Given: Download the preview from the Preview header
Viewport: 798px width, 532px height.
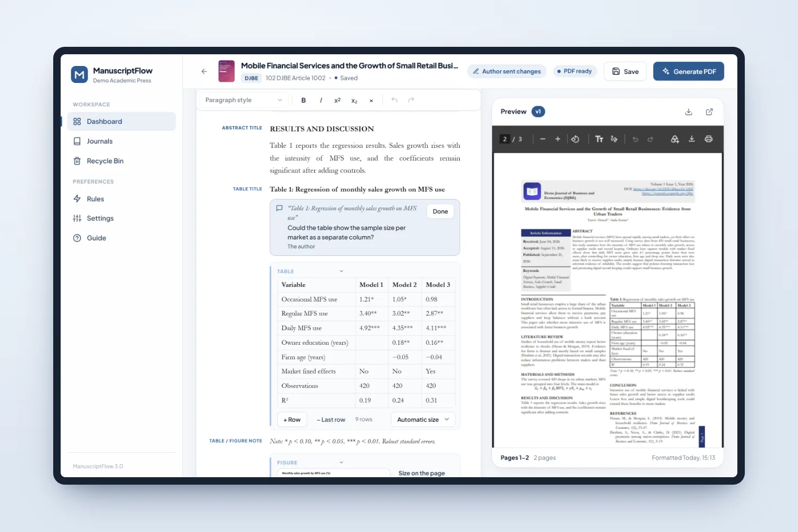Looking at the screenshot, I should pos(689,112).
